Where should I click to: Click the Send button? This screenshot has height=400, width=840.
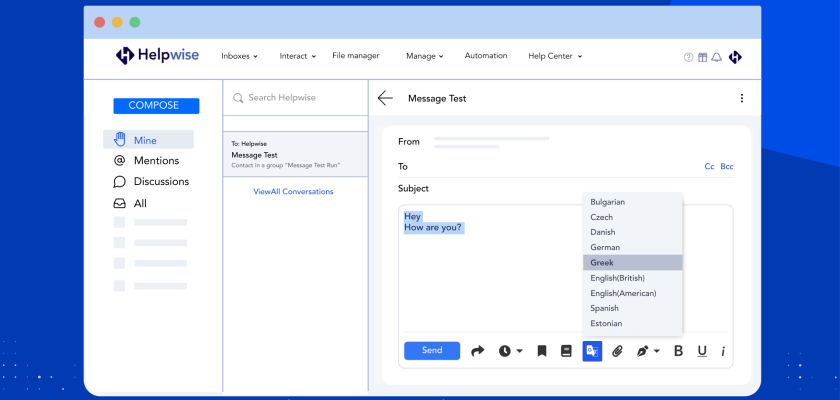432,351
